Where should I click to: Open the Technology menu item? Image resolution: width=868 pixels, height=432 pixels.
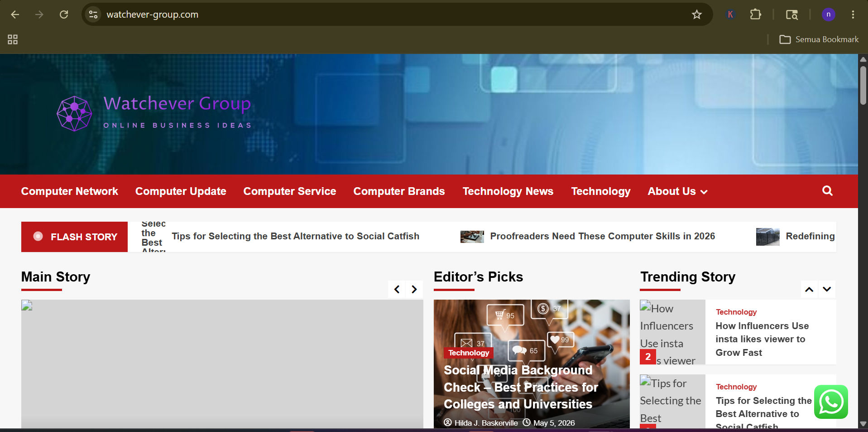pyautogui.click(x=600, y=191)
